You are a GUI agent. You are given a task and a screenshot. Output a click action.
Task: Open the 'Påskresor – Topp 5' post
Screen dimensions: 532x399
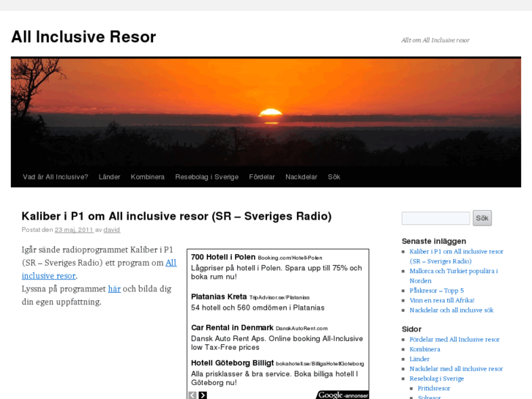click(437, 291)
